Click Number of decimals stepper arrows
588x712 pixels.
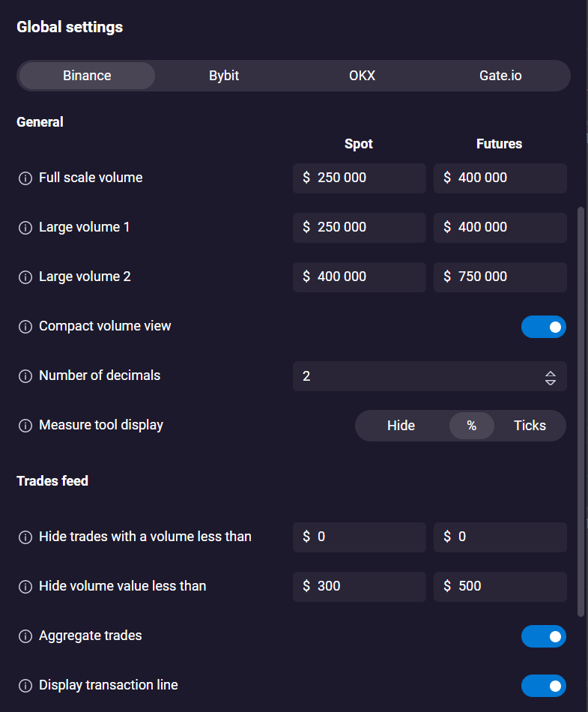[551, 378]
